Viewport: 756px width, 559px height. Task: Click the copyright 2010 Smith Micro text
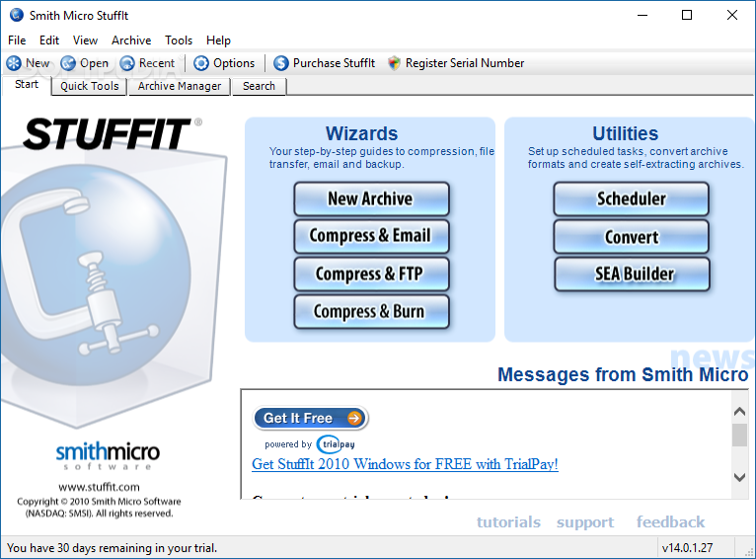(x=99, y=508)
